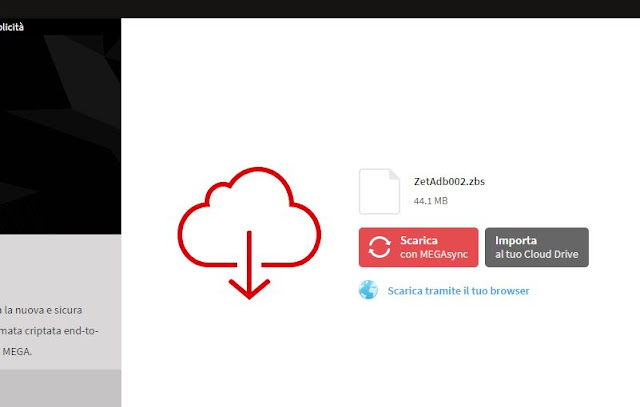Click the file size 44.1 MB text
Image resolution: width=640 pixels, height=407 pixels.
(x=431, y=201)
